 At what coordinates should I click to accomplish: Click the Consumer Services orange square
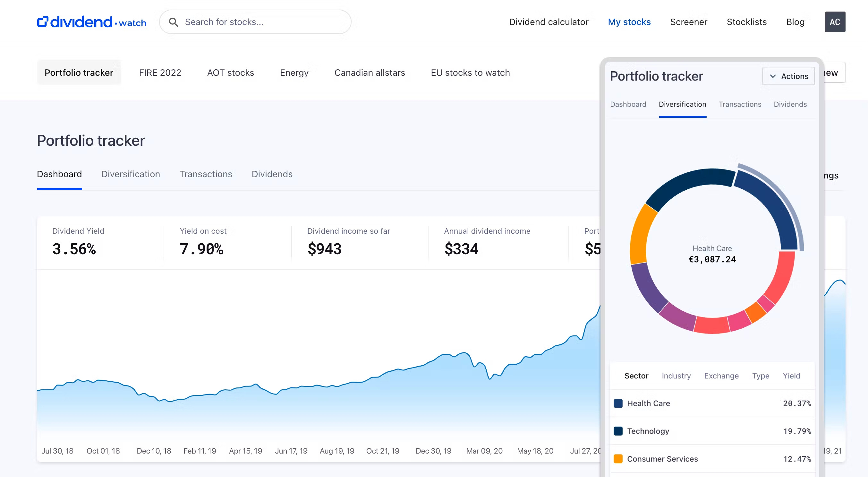coord(618,458)
